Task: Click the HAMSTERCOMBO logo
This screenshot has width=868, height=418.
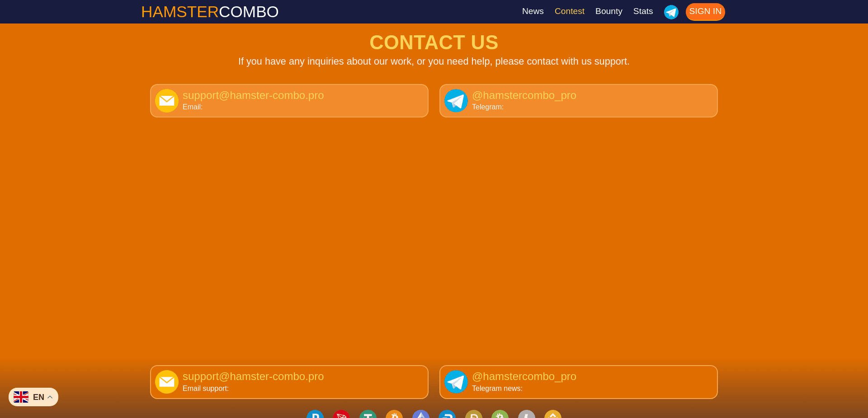Action: (x=210, y=12)
